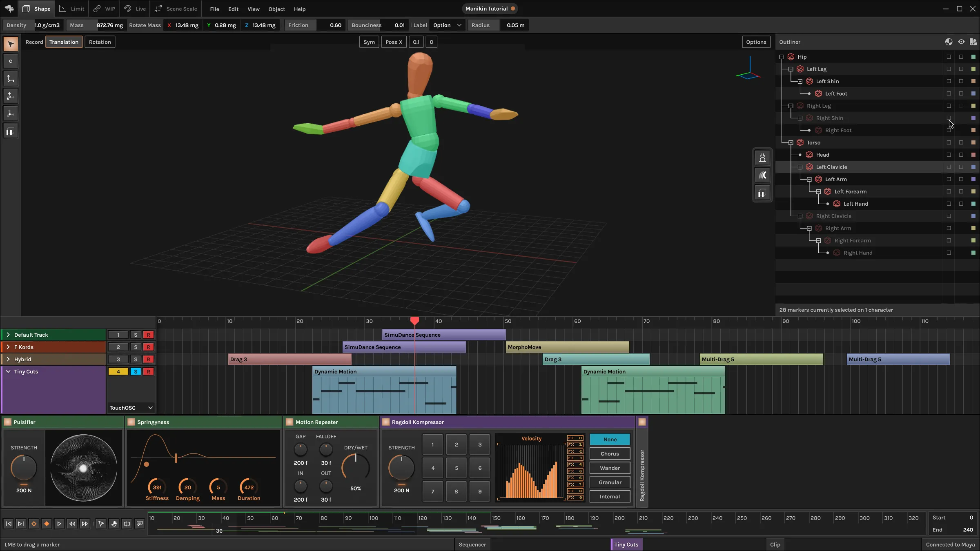Click the rewind playback button
The width and height of the screenshot is (980, 551).
click(72, 524)
